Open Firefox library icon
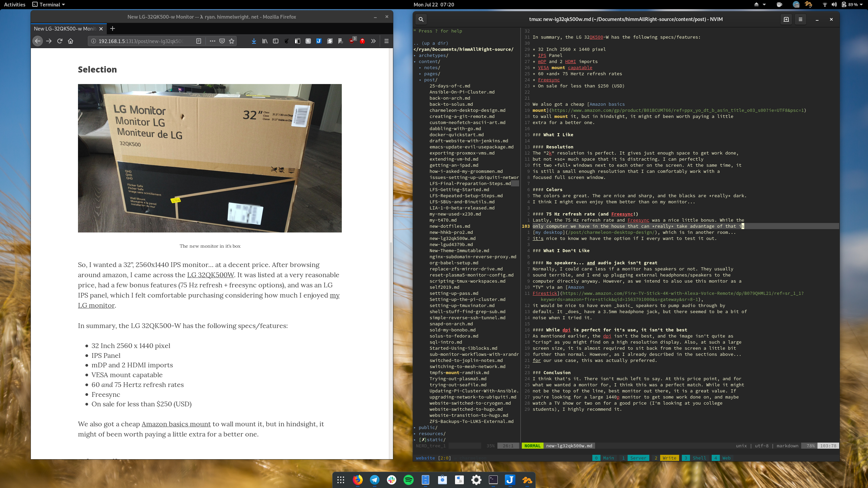The height and width of the screenshot is (488, 868). tap(265, 41)
